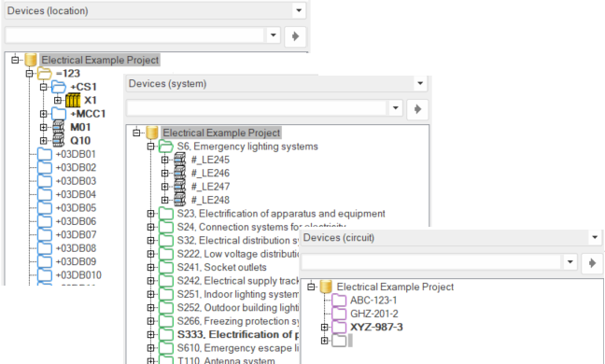Open the Devices (system) view dropdown
The width and height of the screenshot is (605, 364).
coord(420,83)
